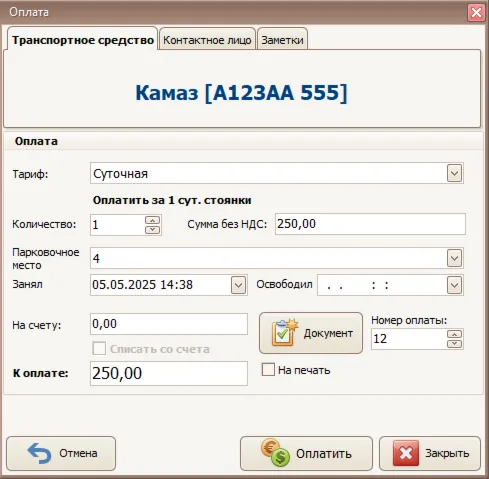Open the Занял date picker dropdown
Viewport: 489px width, 479px height.
point(238,285)
